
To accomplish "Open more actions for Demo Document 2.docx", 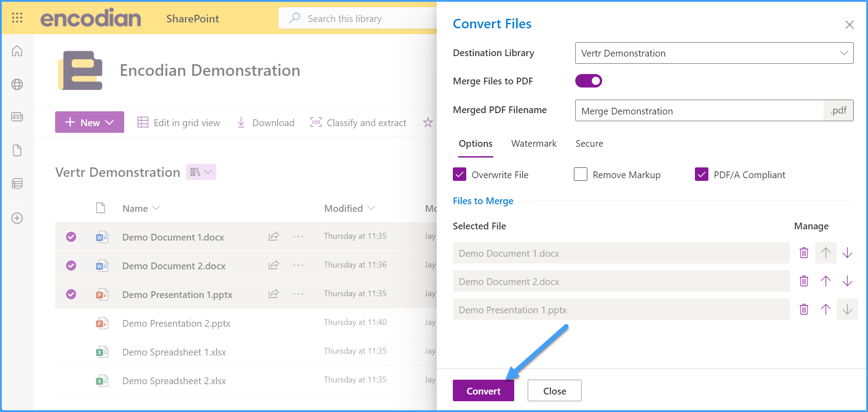I will 299,265.
